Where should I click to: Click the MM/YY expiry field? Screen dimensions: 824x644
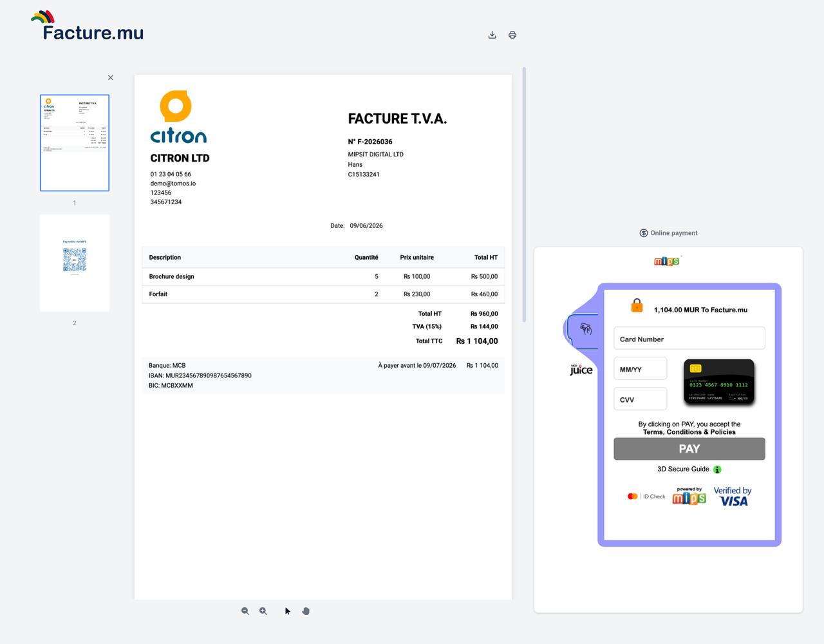click(641, 369)
